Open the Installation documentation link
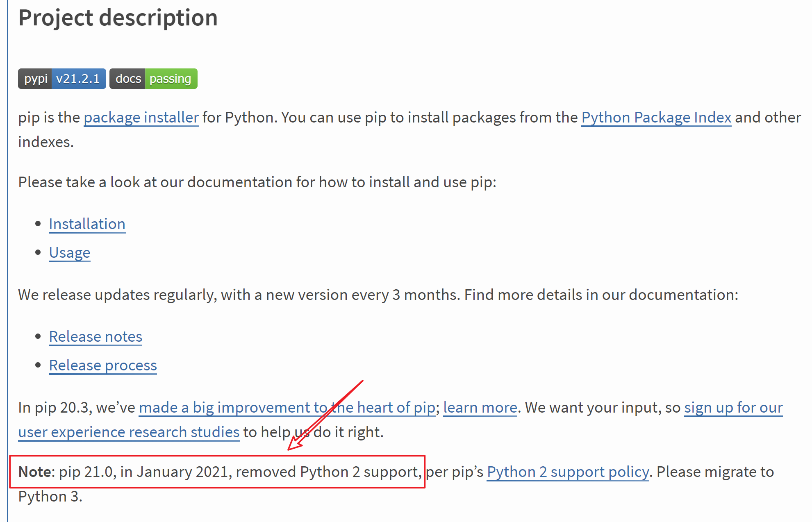Viewport: 812px width, 522px height. point(86,224)
